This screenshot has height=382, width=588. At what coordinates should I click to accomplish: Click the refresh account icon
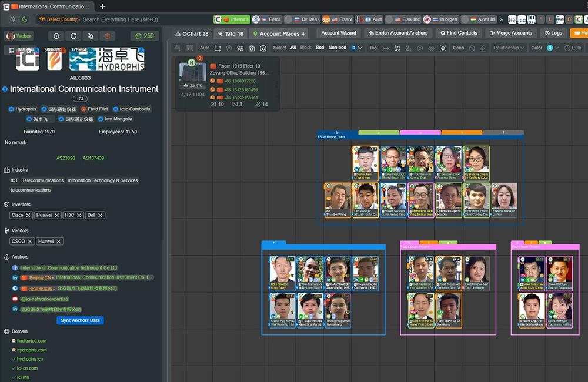[x=73, y=36]
